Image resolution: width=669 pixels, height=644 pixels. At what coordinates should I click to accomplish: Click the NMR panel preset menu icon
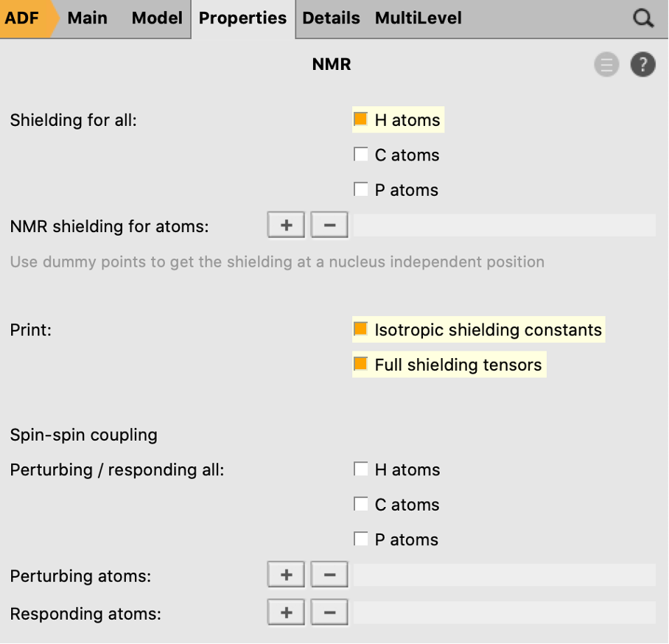tap(606, 65)
